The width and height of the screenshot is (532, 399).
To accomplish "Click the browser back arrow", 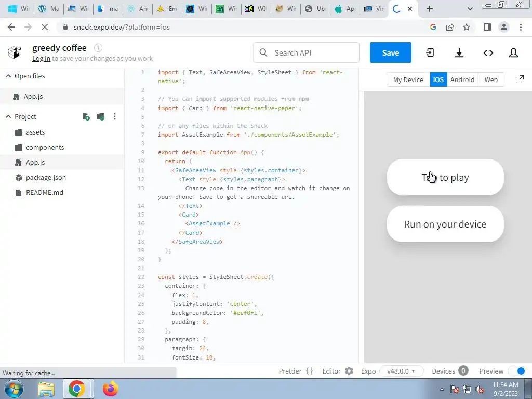I will point(11,27).
